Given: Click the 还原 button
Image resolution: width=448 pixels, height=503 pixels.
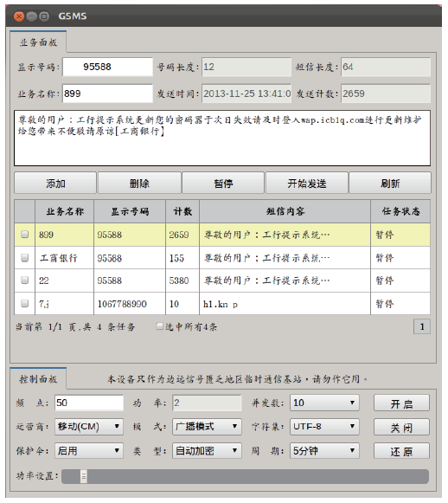Looking at the screenshot, I should tap(401, 451).
